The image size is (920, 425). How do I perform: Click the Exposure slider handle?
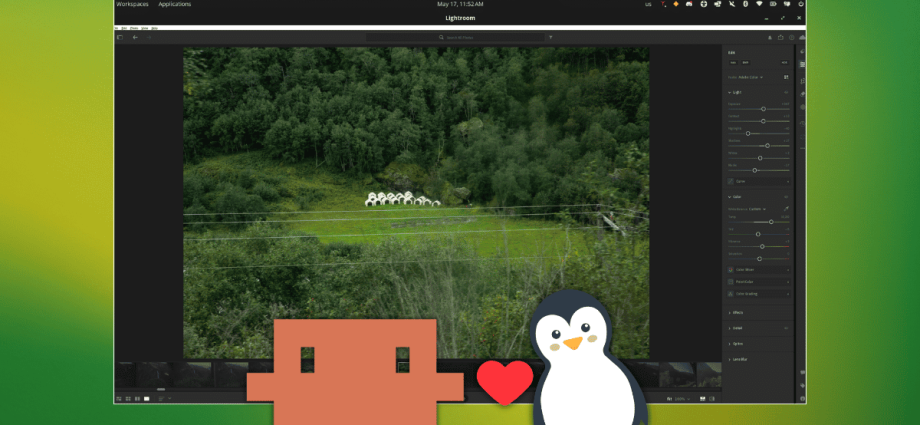(763, 109)
